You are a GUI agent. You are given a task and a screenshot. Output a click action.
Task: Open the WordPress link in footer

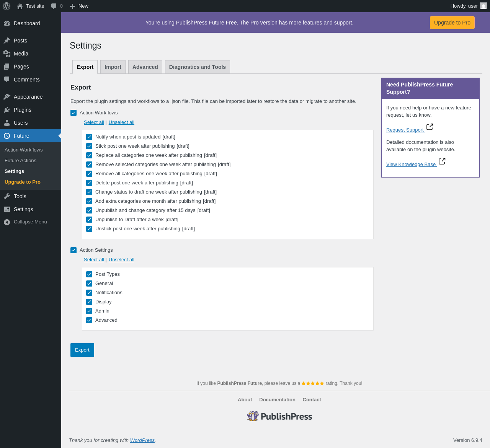pyautogui.click(x=142, y=440)
